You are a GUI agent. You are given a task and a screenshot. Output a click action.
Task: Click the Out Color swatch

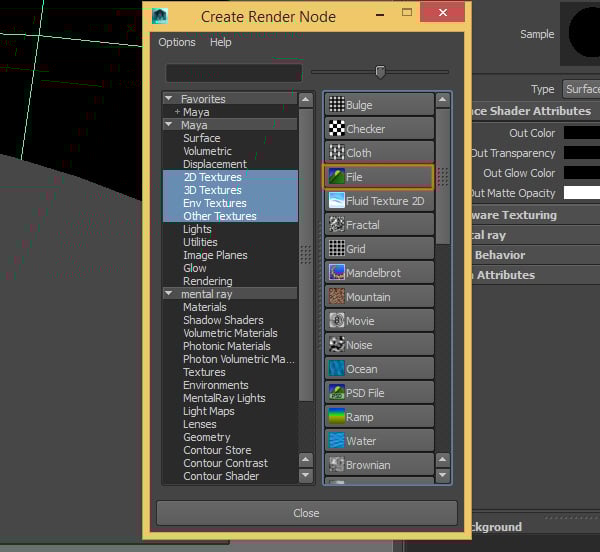[581, 133]
